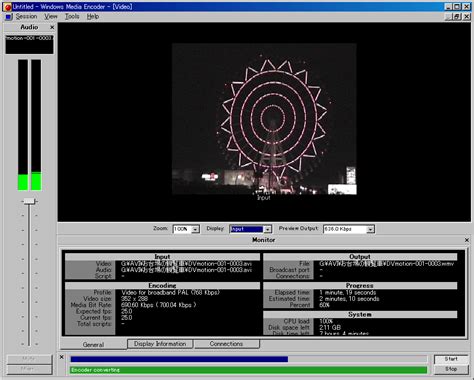Click media bit rate 690.60 Kbps value
Viewport: 474px width, 380px height.
click(159, 305)
